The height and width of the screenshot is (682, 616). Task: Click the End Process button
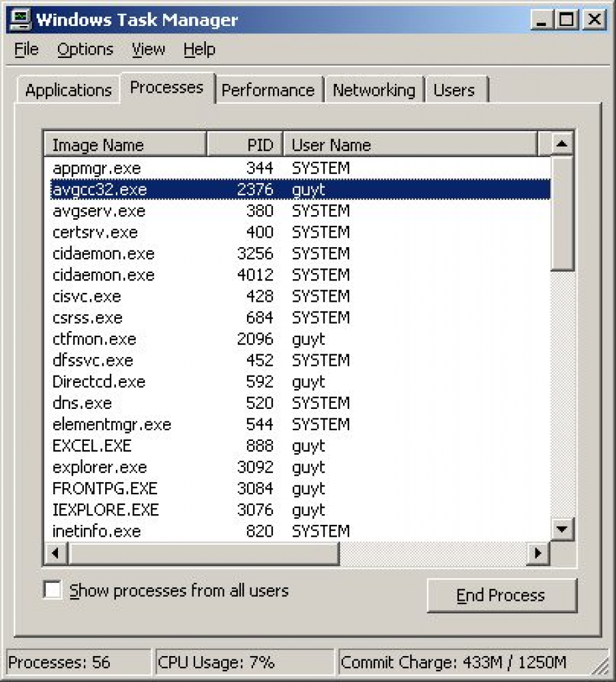click(502, 595)
